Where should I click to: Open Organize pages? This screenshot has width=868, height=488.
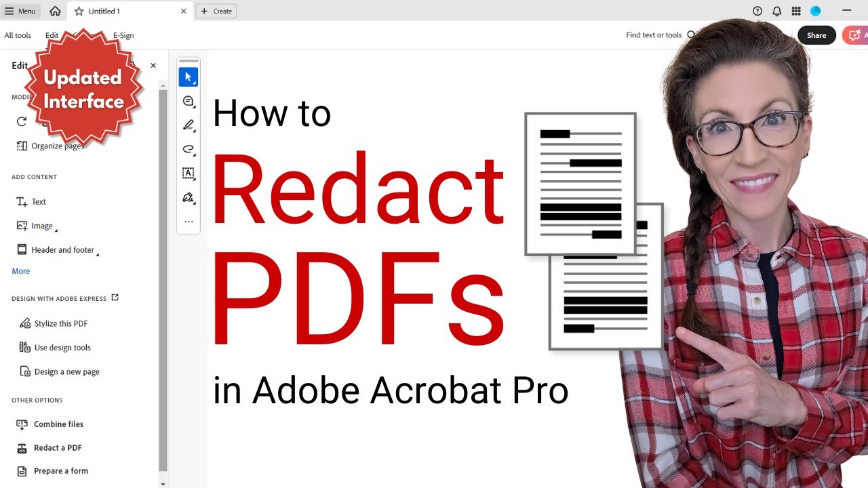pos(50,146)
